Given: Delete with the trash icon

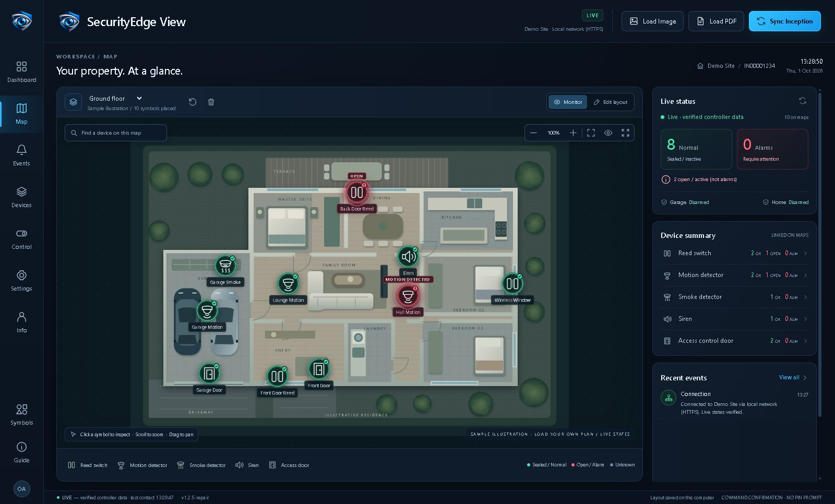Looking at the screenshot, I should (211, 102).
